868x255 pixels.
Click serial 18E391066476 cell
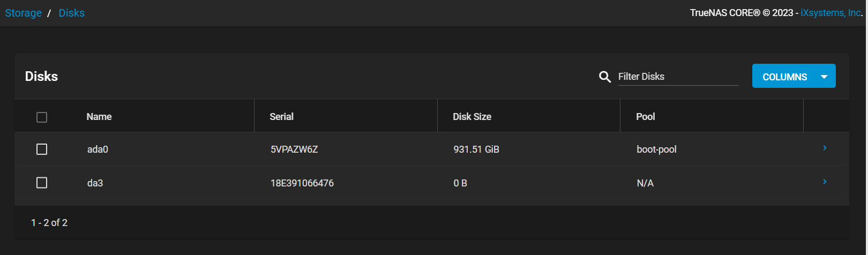pyautogui.click(x=302, y=183)
